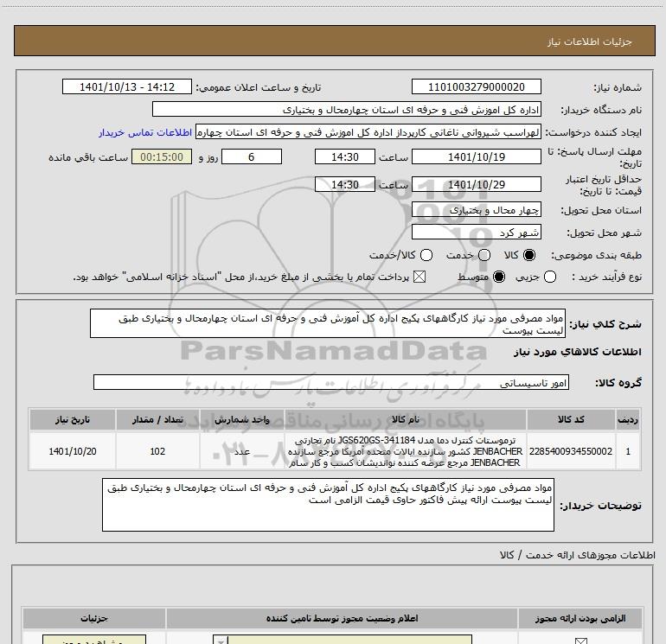Click the کد کالا column header

[571, 419]
